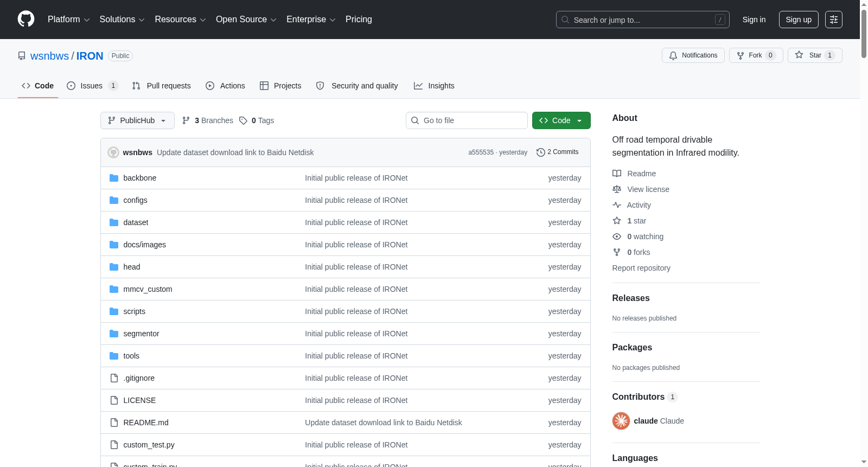
Task: Click the segmentor folder icon
Action: click(x=114, y=334)
